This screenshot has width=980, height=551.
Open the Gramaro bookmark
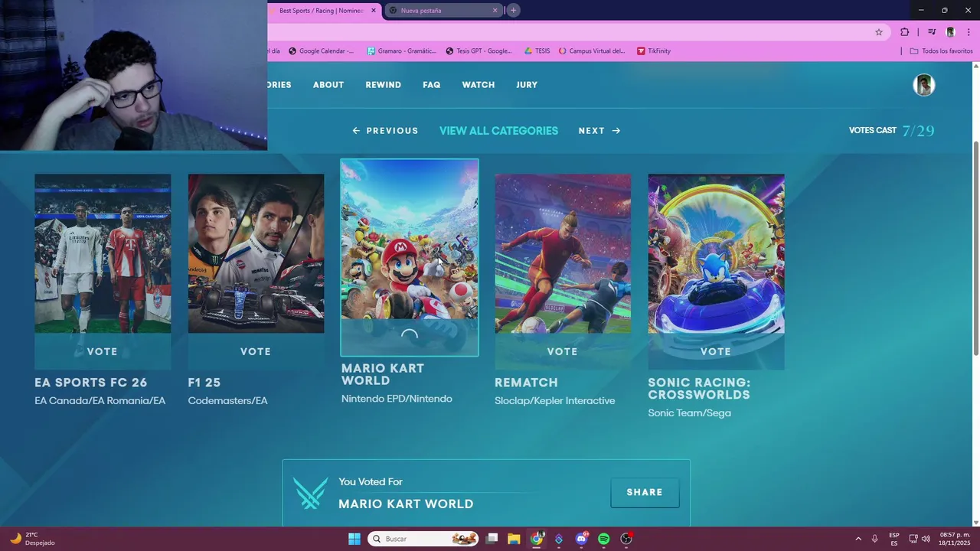pos(401,51)
